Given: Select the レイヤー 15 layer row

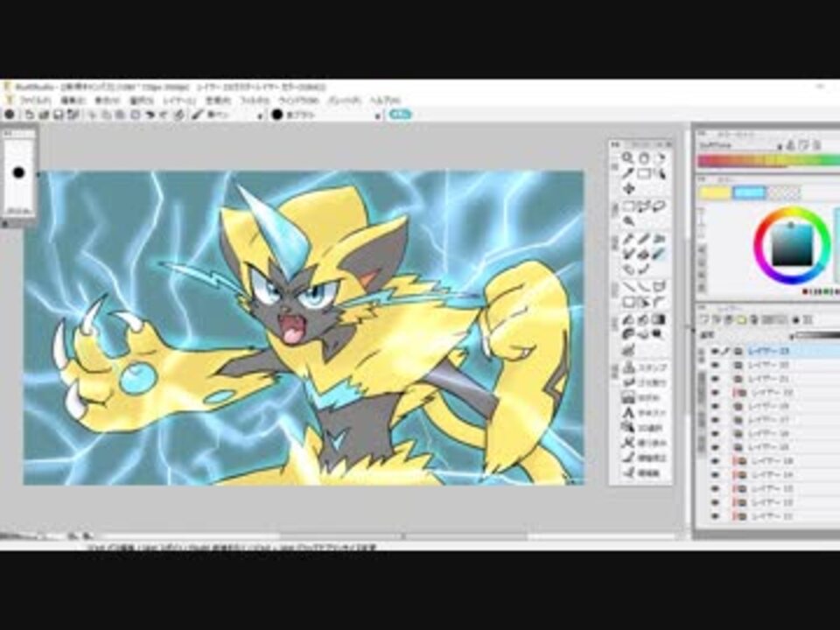Looking at the screenshot, I should 774,447.
